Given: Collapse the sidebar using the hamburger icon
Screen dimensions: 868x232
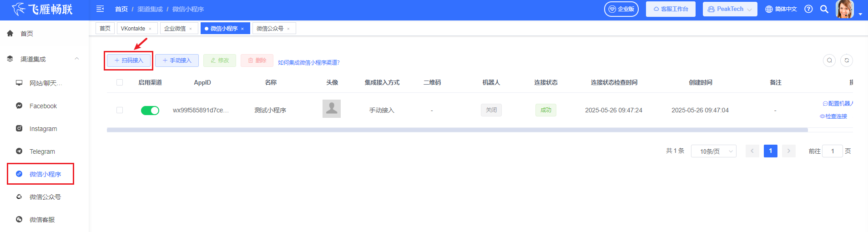Looking at the screenshot, I should [x=100, y=9].
